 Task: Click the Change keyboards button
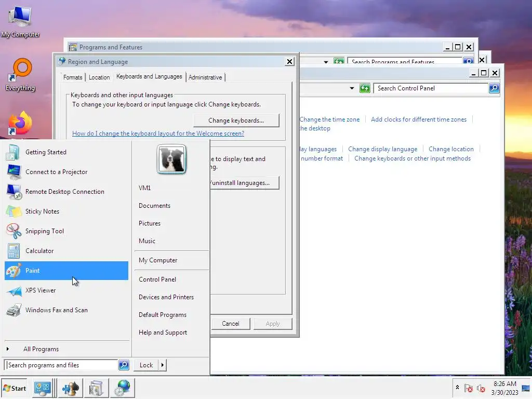coord(236,121)
